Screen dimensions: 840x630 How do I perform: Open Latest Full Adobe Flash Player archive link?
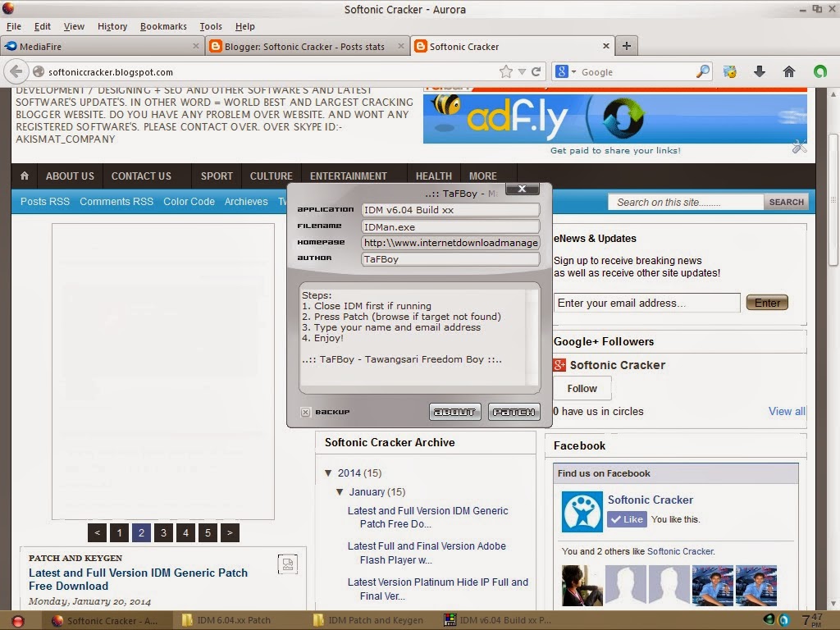click(x=427, y=553)
